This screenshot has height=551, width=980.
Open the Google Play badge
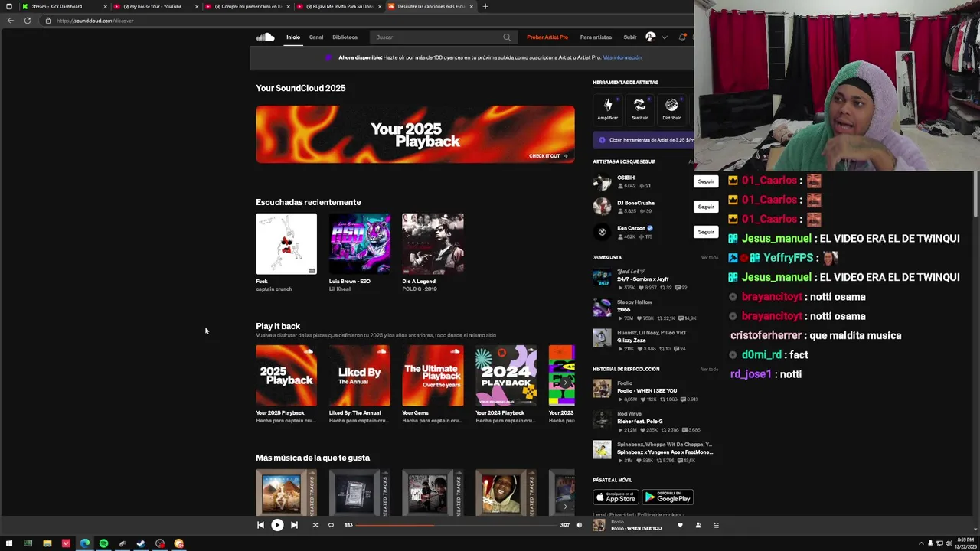(667, 497)
